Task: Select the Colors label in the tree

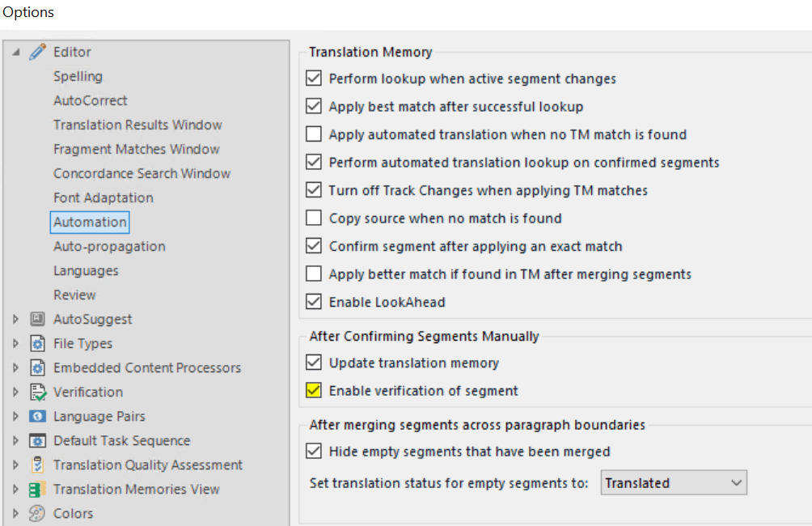Action: tap(73, 513)
